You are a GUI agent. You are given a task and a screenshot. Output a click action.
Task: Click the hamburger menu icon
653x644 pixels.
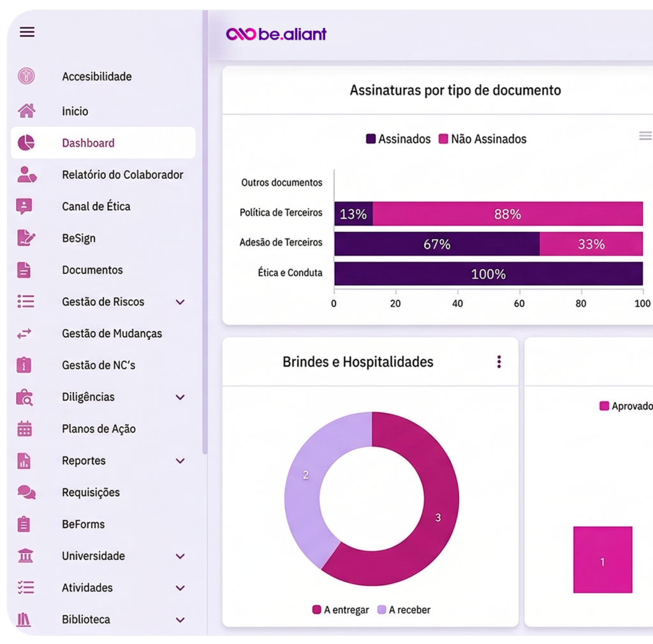[27, 32]
